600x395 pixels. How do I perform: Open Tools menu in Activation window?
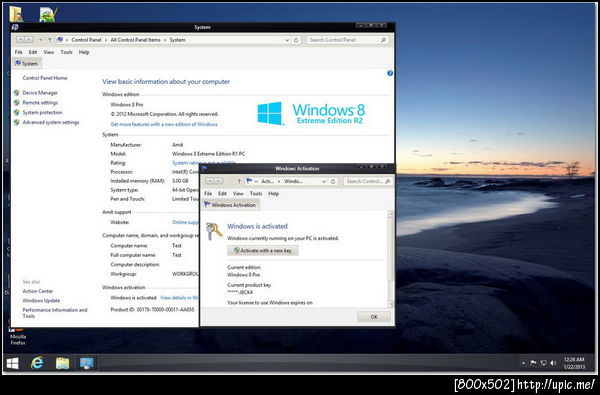click(256, 194)
